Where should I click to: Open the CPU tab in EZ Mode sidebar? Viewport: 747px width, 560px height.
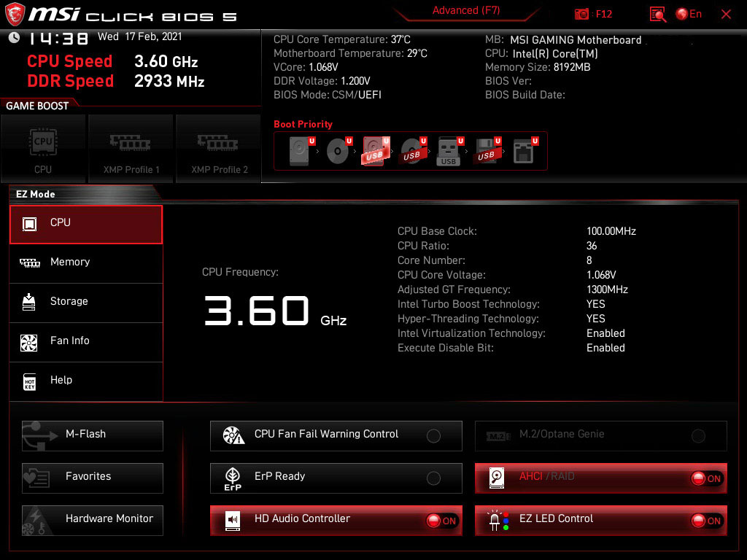coord(86,225)
